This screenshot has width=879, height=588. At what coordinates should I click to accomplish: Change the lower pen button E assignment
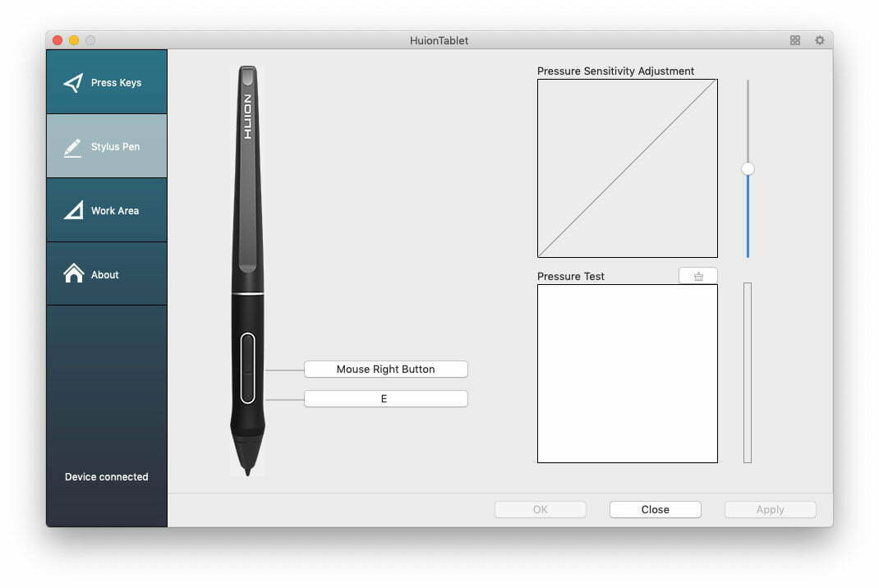pos(385,398)
